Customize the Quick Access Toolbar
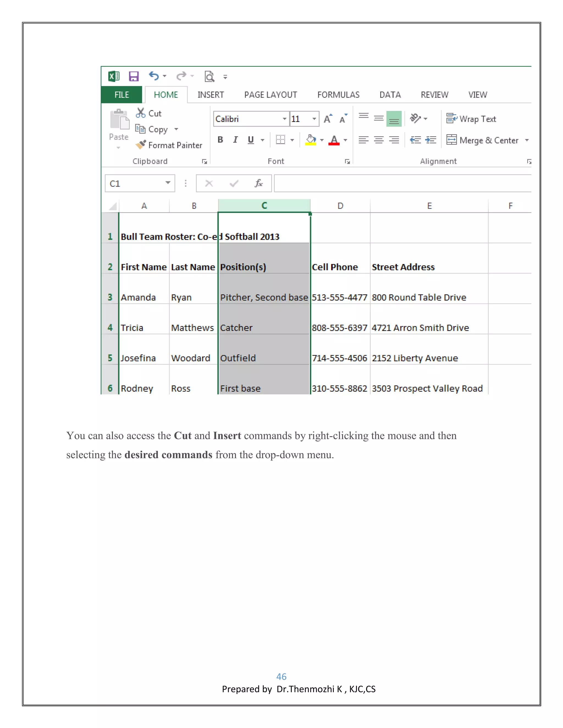 tap(225, 77)
